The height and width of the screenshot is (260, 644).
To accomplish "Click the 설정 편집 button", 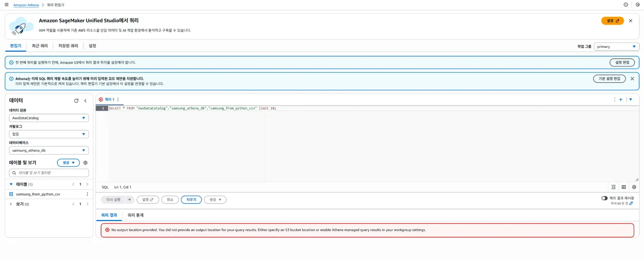I will [622, 63].
